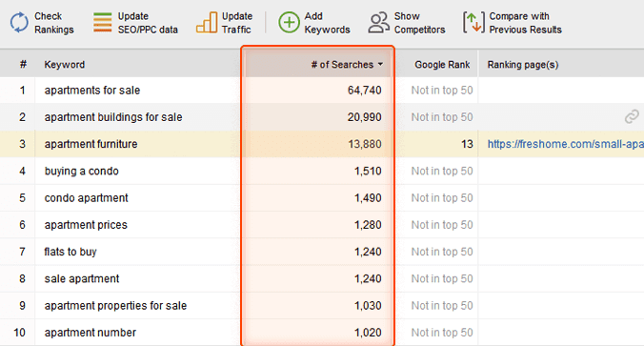This screenshot has width=644, height=346.
Task: Click the 1,280 searches value
Action: click(368, 225)
